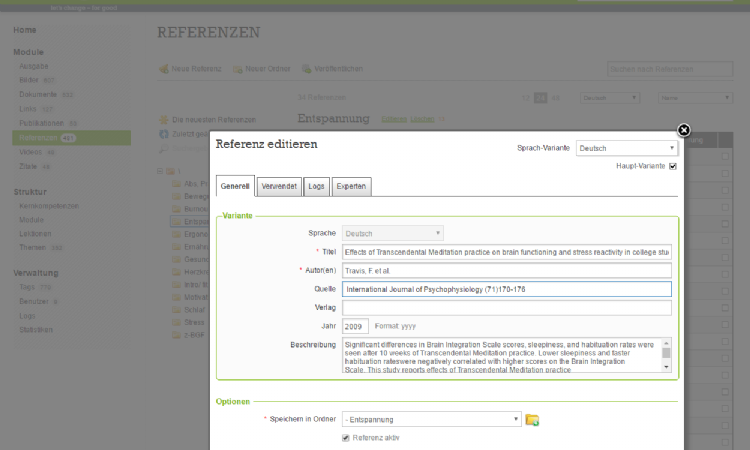The image size is (750, 450).
Task: Click the new folder icon beside Speichern in Ordner
Action: click(533, 419)
